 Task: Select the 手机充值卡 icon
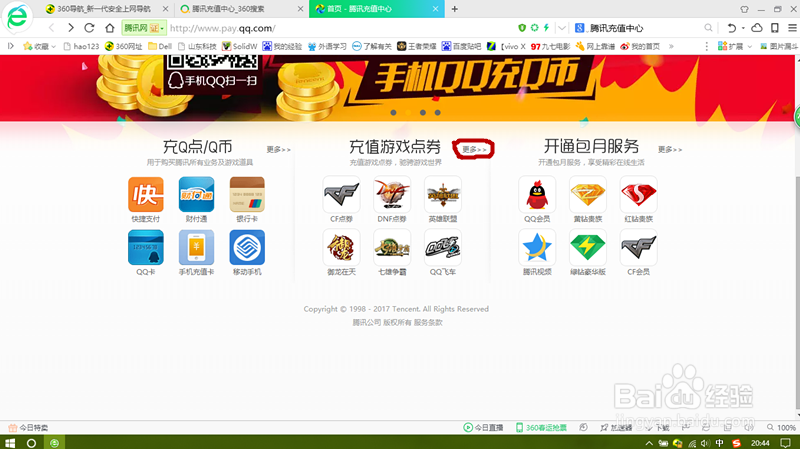tap(196, 247)
